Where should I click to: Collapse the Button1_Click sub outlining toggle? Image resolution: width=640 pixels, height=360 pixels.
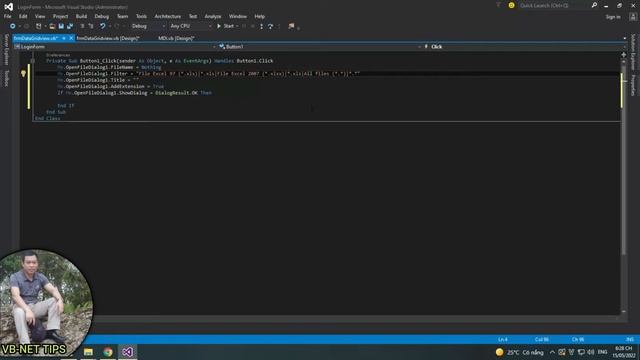[x=33, y=61]
